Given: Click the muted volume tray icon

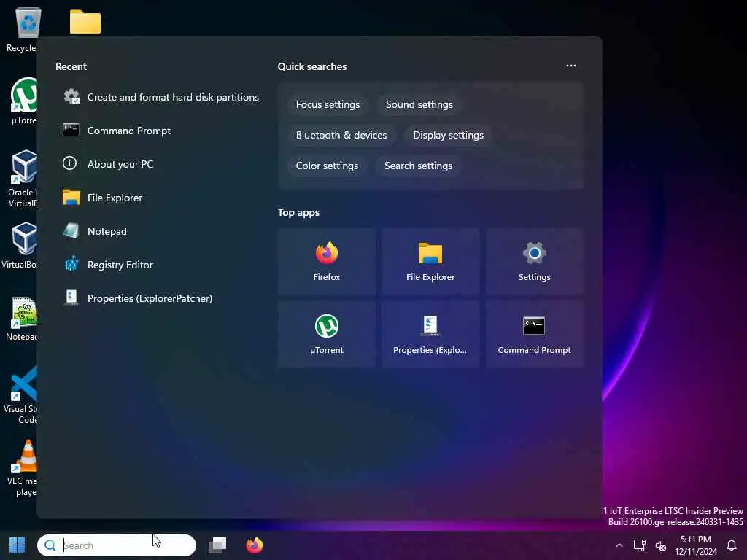Looking at the screenshot, I should (x=661, y=545).
